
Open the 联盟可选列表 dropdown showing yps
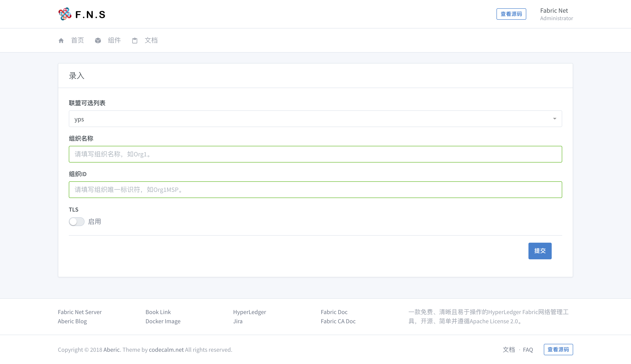(315, 119)
